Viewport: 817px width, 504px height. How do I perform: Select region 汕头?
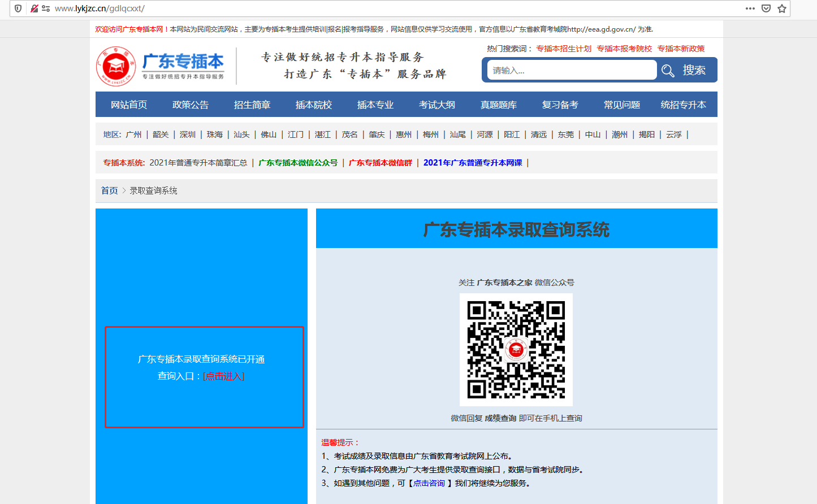click(x=241, y=134)
